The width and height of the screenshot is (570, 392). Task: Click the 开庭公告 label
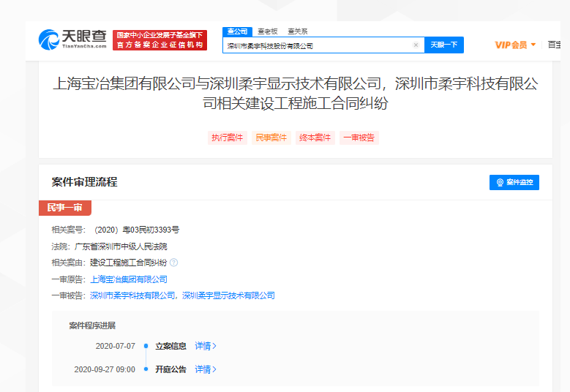[171, 369]
